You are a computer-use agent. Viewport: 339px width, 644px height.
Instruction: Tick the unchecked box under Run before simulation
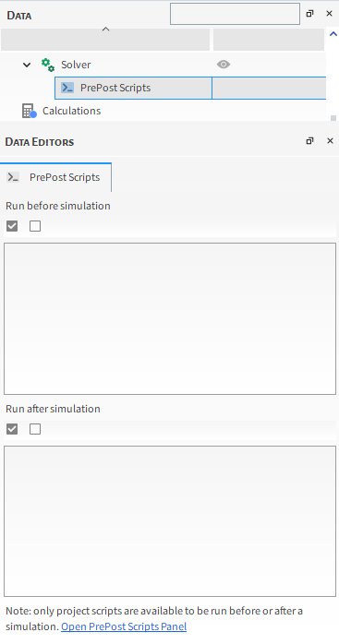[35, 226]
